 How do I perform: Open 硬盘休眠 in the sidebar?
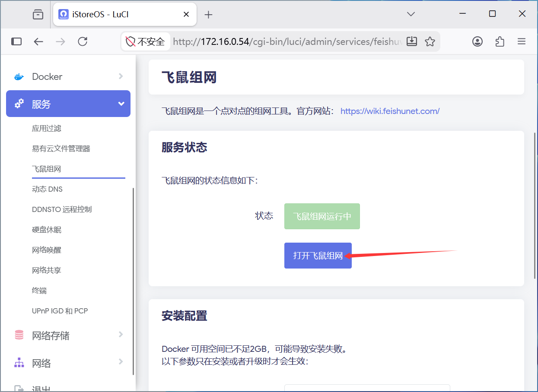point(47,230)
